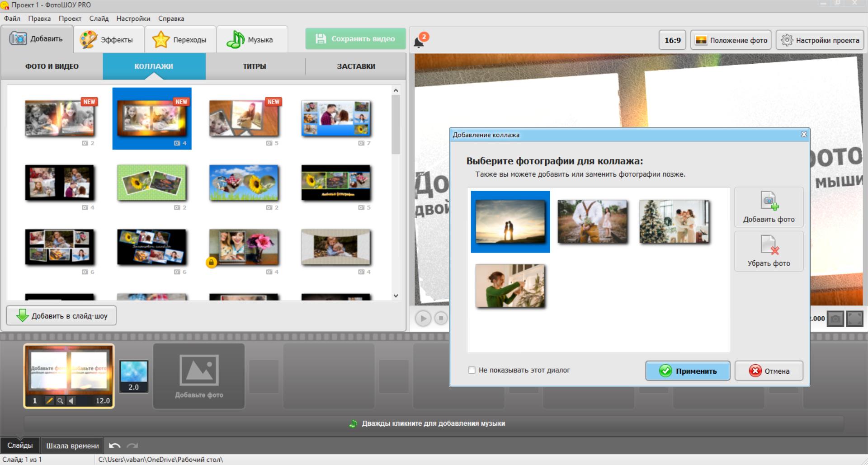Switch to the Шкала времени view

coord(72,446)
